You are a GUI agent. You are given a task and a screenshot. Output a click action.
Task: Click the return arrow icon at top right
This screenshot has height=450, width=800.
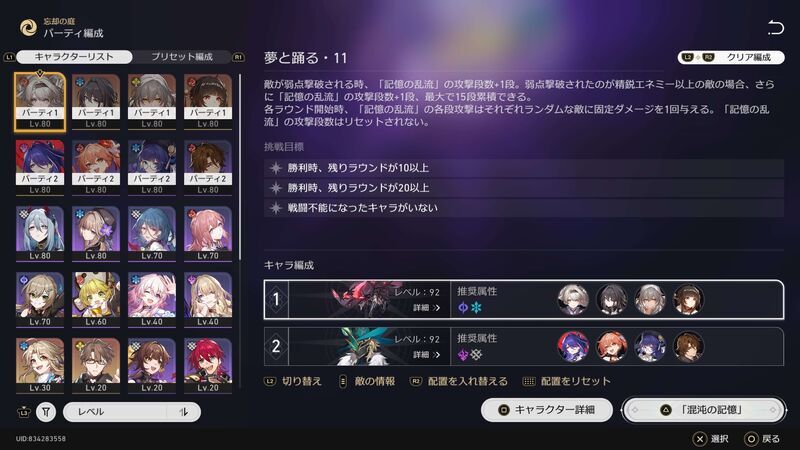775,28
